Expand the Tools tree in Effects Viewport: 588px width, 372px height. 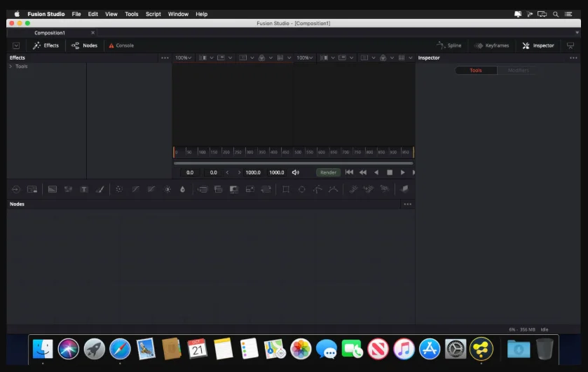pos(11,67)
